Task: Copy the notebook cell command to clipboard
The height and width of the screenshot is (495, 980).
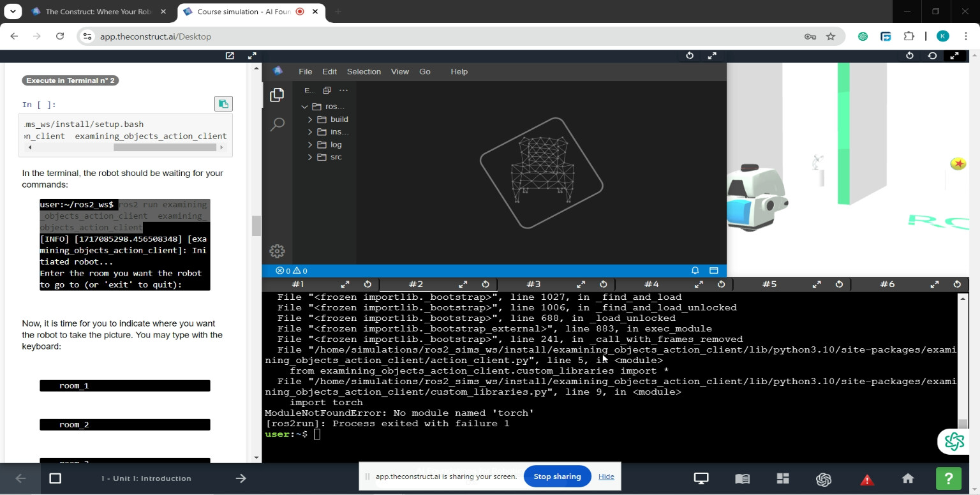Action: click(223, 104)
